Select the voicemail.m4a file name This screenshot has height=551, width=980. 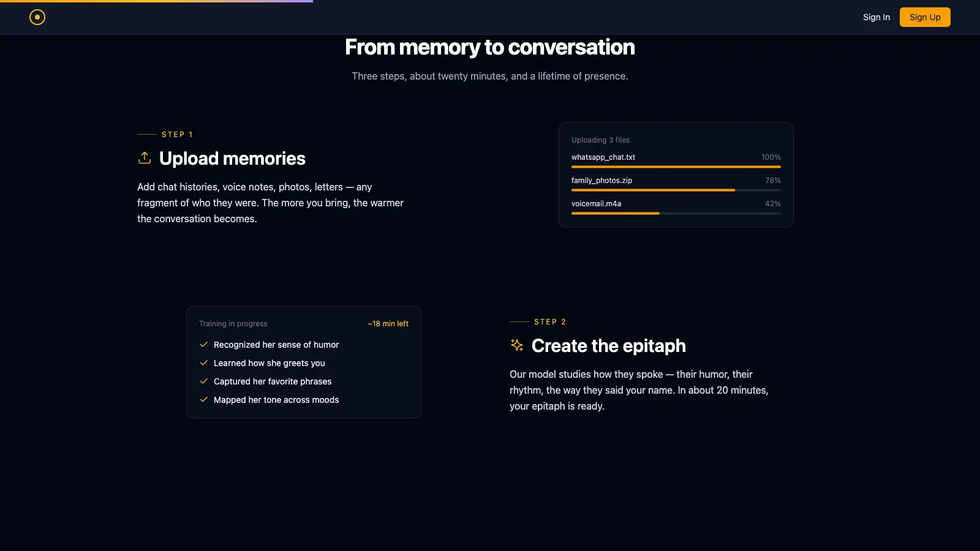(x=596, y=204)
